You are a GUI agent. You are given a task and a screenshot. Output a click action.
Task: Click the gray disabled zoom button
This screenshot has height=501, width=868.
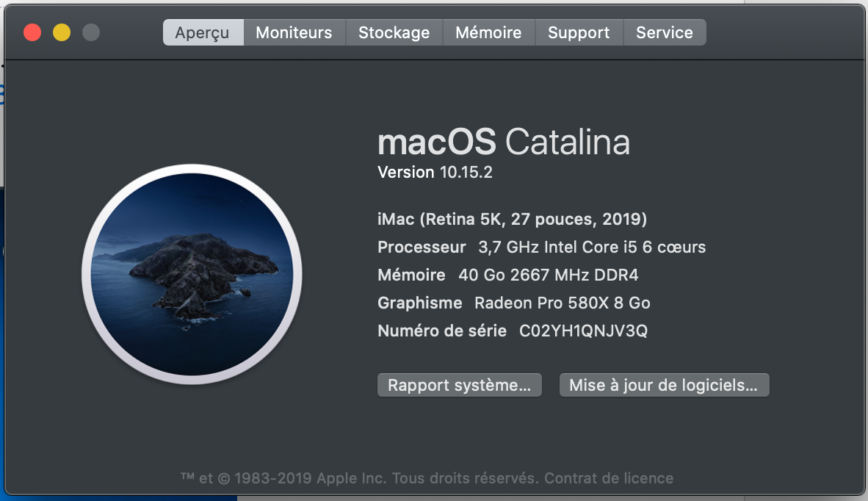click(90, 32)
